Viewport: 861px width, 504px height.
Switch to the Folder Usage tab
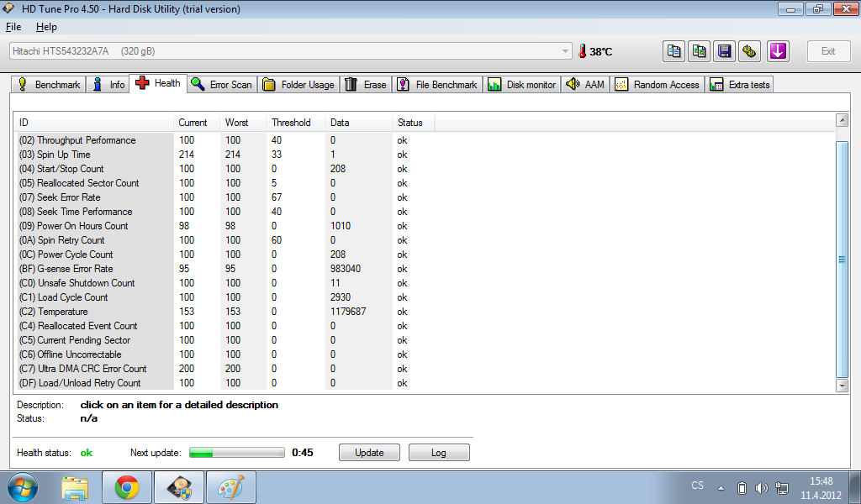click(298, 85)
